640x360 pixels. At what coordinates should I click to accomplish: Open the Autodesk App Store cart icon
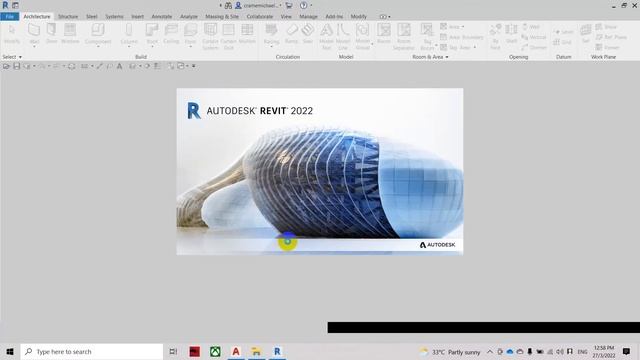(289, 5)
